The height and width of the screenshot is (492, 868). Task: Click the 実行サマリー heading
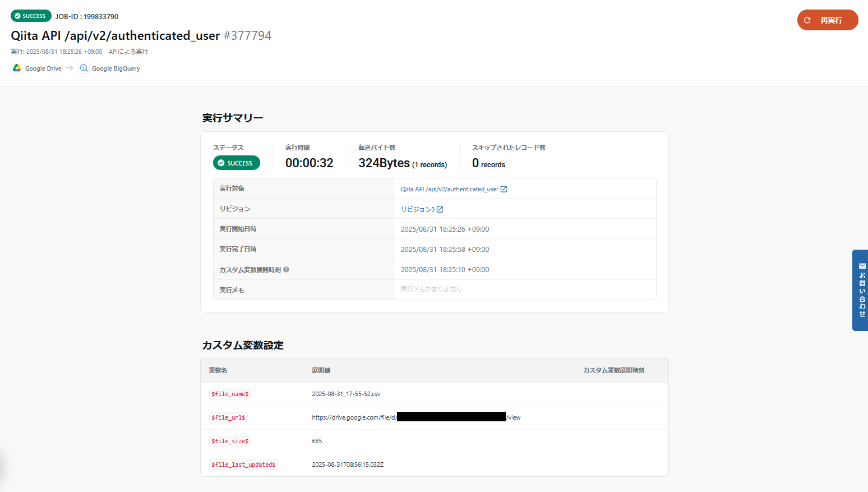pos(233,118)
